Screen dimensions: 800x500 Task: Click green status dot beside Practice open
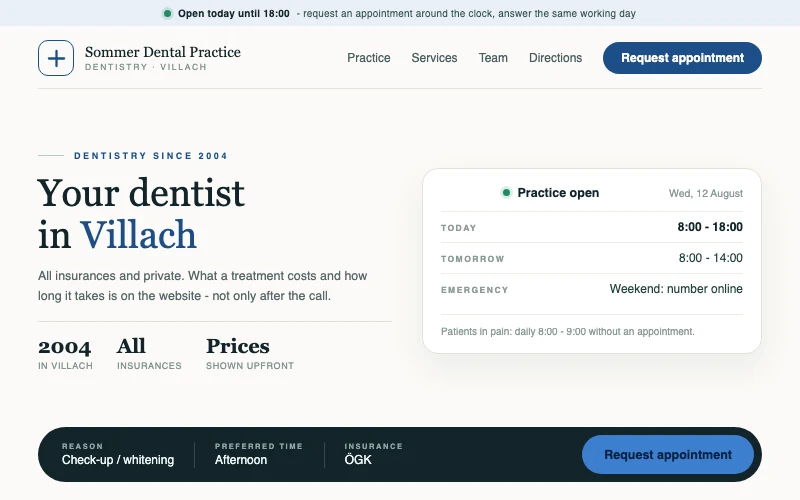pyautogui.click(x=506, y=193)
